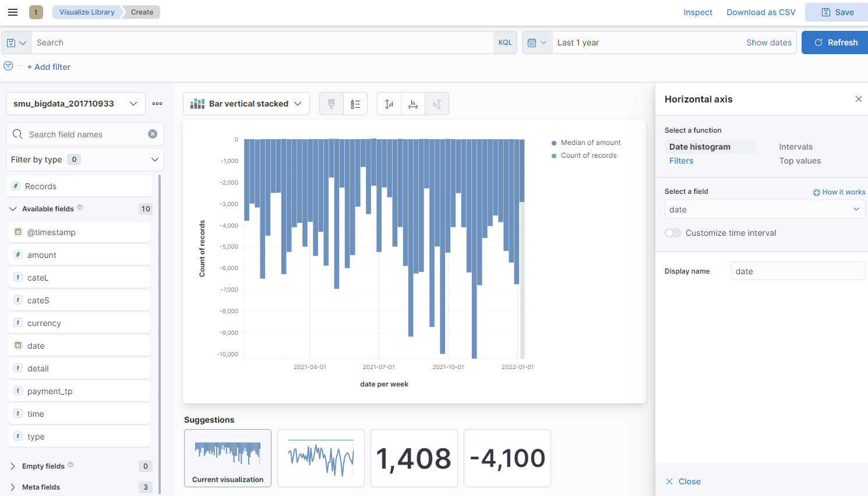This screenshot has width=868, height=496.
Task: Open the legend settings icon
Action: click(355, 104)
